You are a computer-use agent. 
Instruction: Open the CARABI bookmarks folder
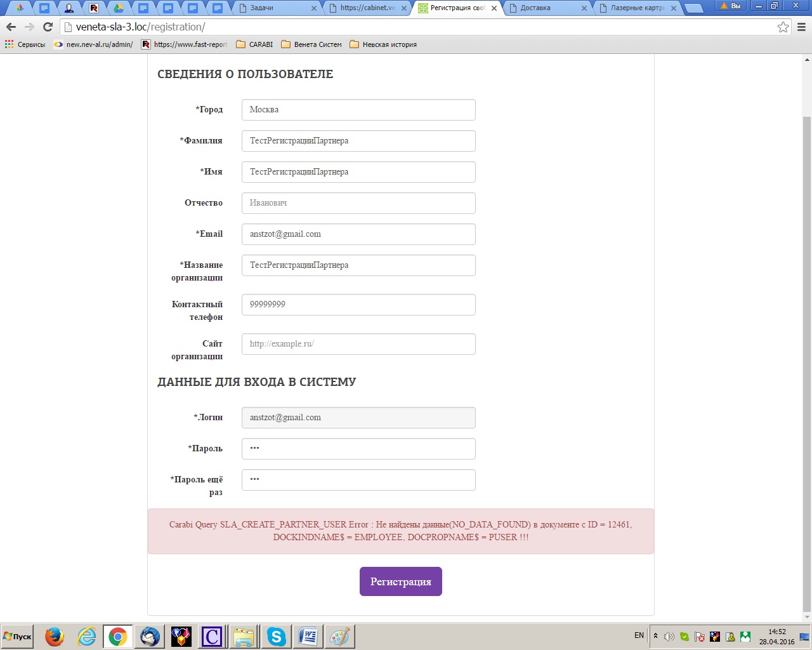pyautogui.click(x=254, y=44)
